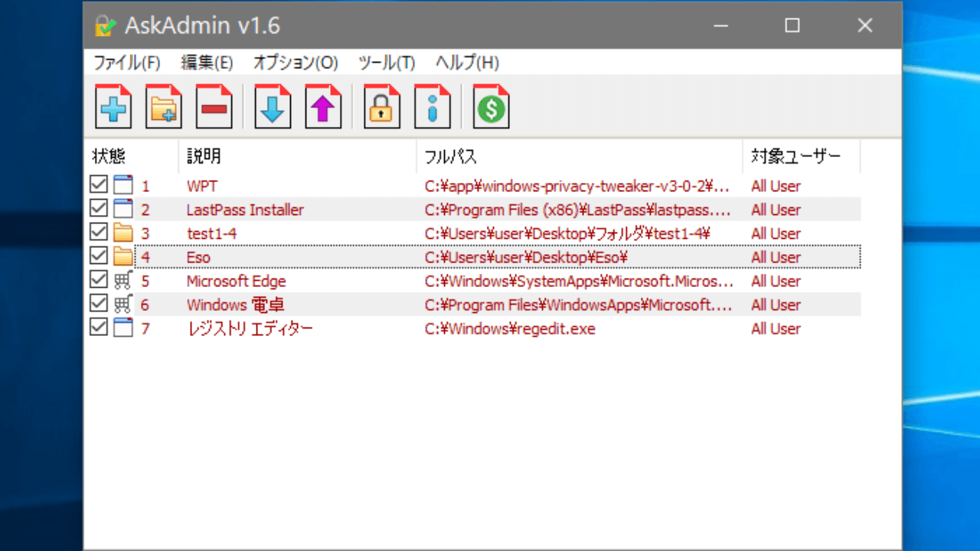
Task: Sort by the フルパス column header
Action: (x=580, y=156)
